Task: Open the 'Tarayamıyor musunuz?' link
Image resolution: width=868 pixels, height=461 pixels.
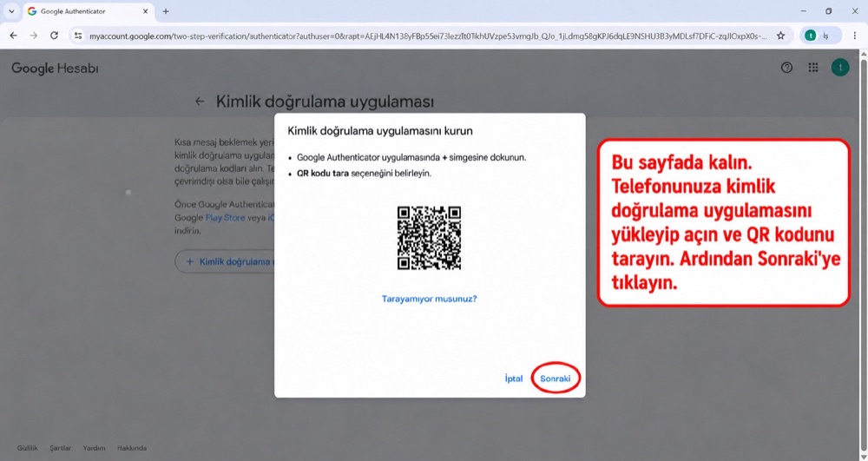Action: tap(429, 299)
